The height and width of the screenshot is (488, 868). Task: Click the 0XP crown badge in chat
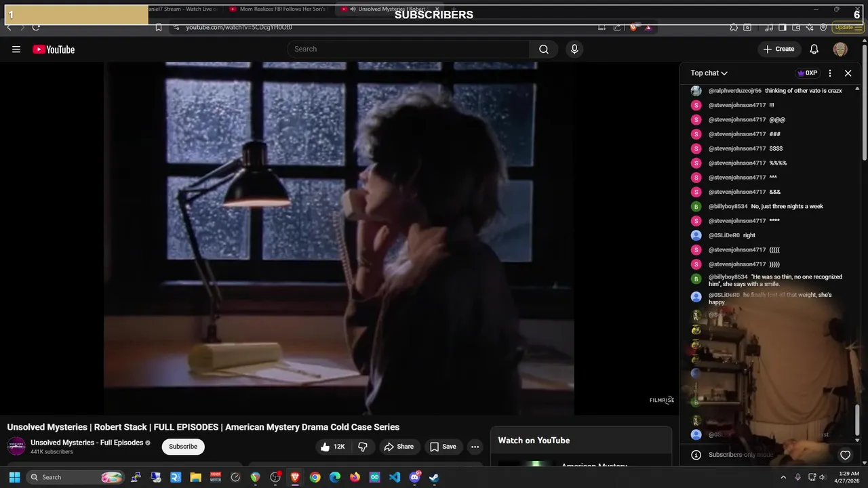[x=807, y=73]
